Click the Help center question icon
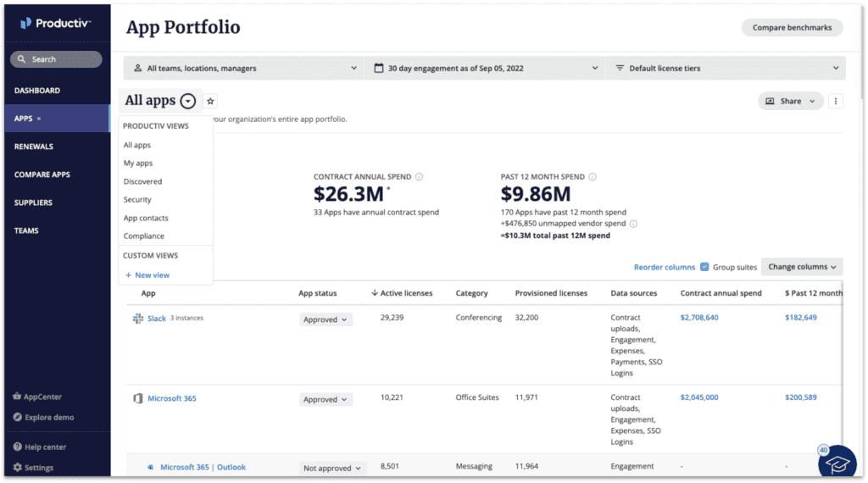This screenshot has width=868, height=483. 18,447
